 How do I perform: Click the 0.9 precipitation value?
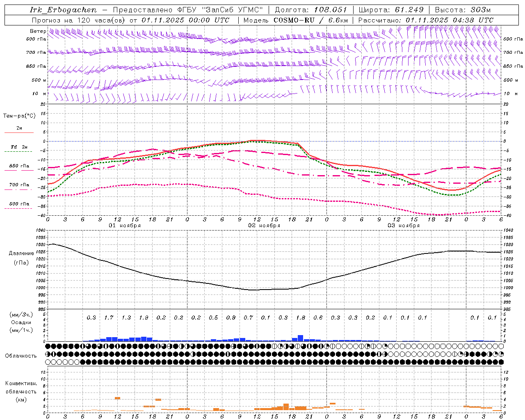coord(231,318)
